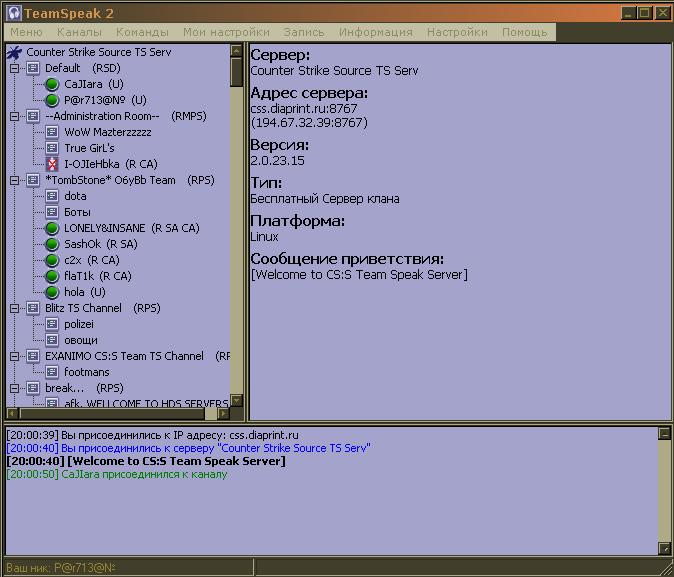Click the muted icon beside I-OJIeHbka
The image size is (674, 577).
click(x=52, y=164)
